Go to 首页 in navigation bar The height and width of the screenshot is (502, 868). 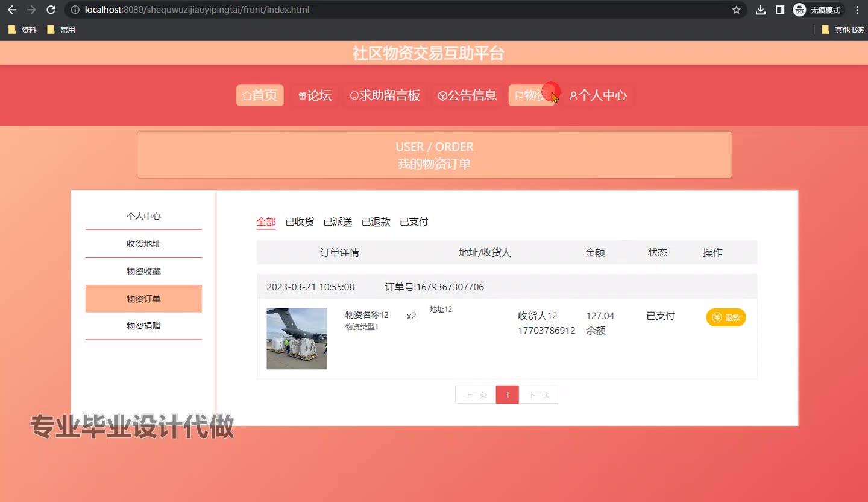pyautogui.click(x=260, y=95)
